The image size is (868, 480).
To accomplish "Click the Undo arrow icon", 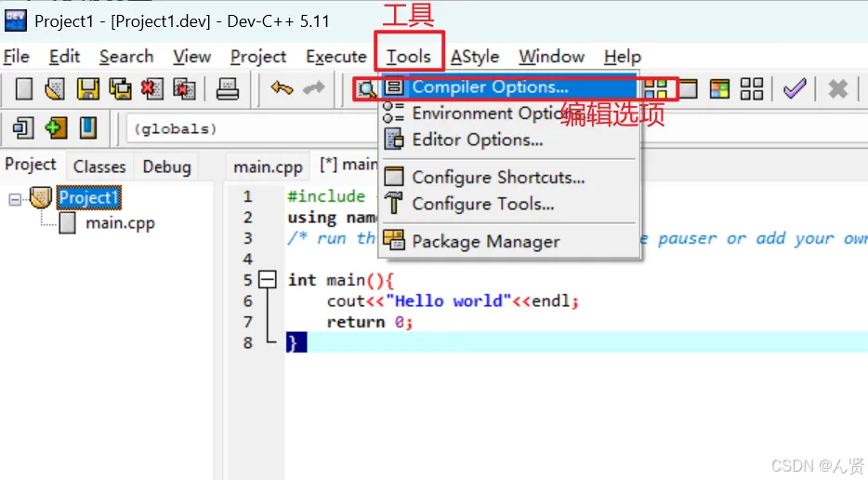I will 282,87.
